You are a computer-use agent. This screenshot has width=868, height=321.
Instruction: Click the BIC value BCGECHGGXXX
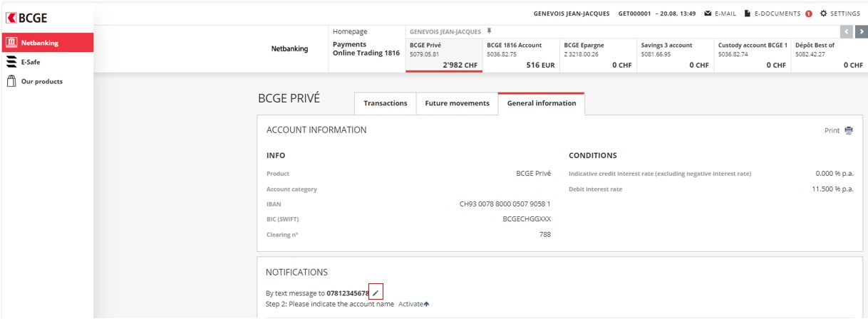[527, 219]
